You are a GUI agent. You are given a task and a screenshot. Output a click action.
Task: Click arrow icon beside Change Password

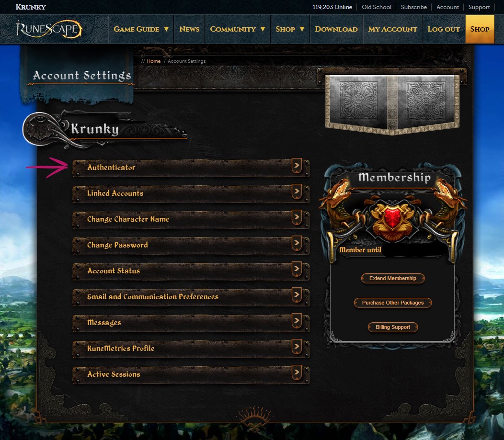coord(297,243)
